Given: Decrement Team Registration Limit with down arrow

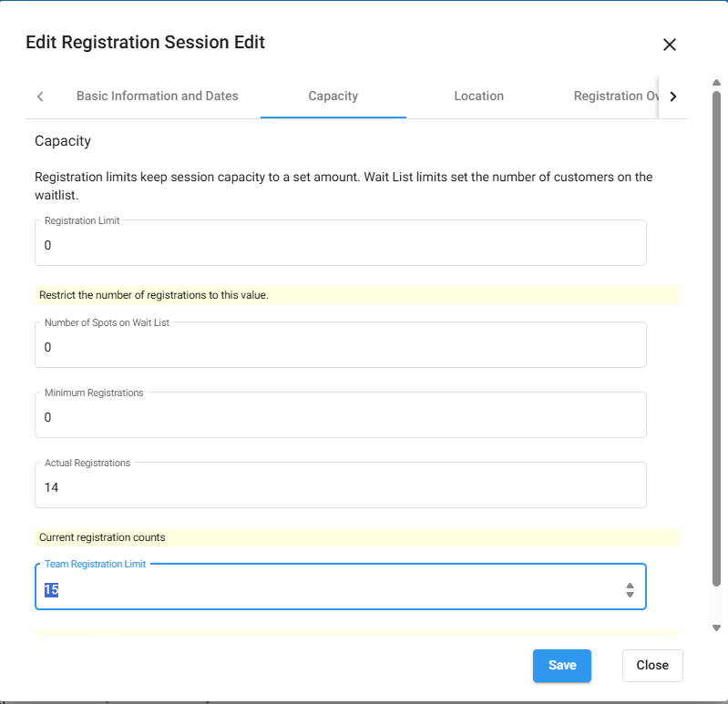Looking at the screenshot, I should pyautogui.click(x=630, y=595).
